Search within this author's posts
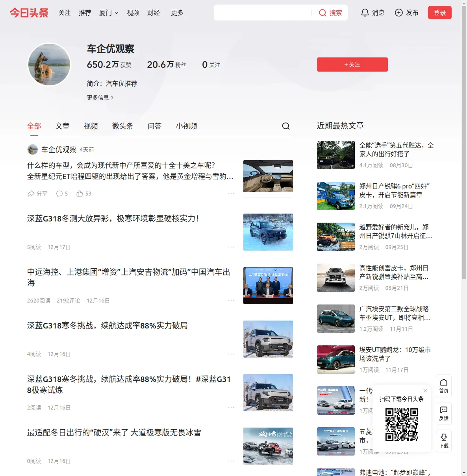This screenshot has height=476, width=467. (x=286, y=126)
